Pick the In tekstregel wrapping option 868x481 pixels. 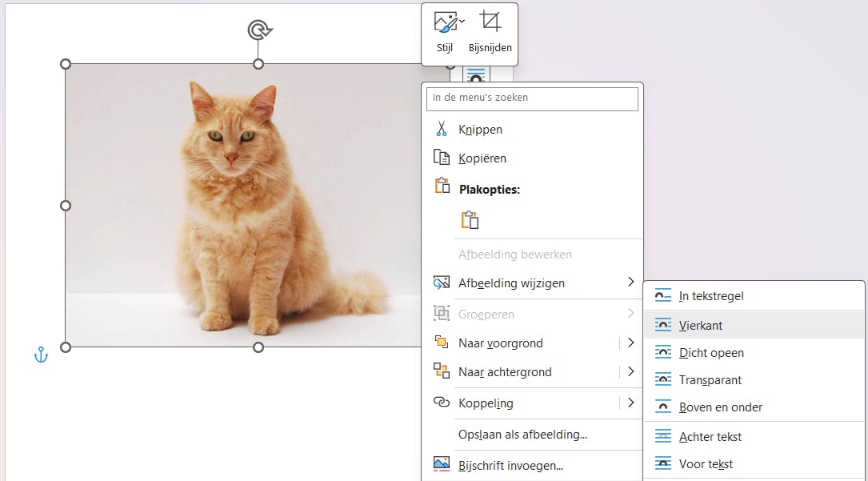tap(754, 295)
